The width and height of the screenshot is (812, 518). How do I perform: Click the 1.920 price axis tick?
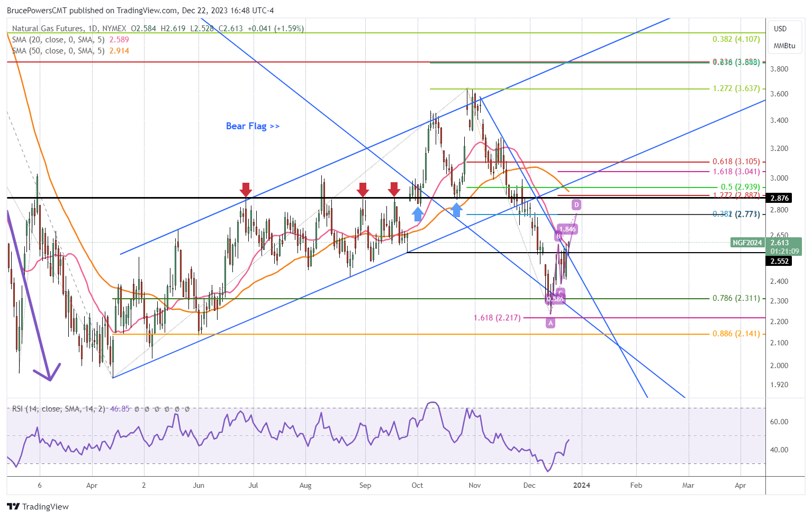(x=779, y=385)
